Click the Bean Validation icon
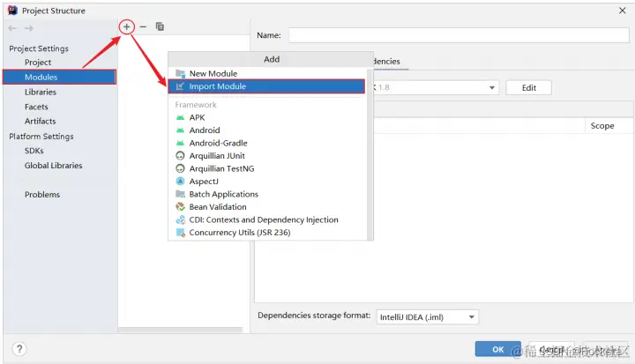 pos(180,207)
